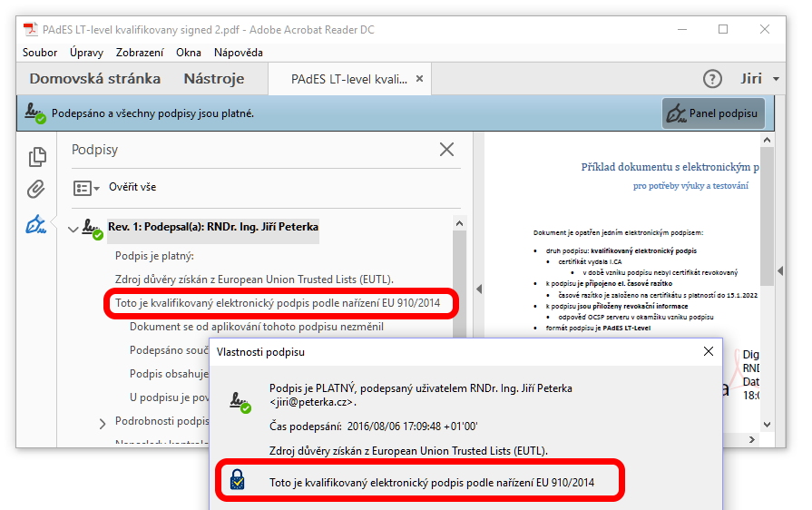Collapse left pane with divider arrow
Screen dimensions: 812x510
tap(479, 289)
